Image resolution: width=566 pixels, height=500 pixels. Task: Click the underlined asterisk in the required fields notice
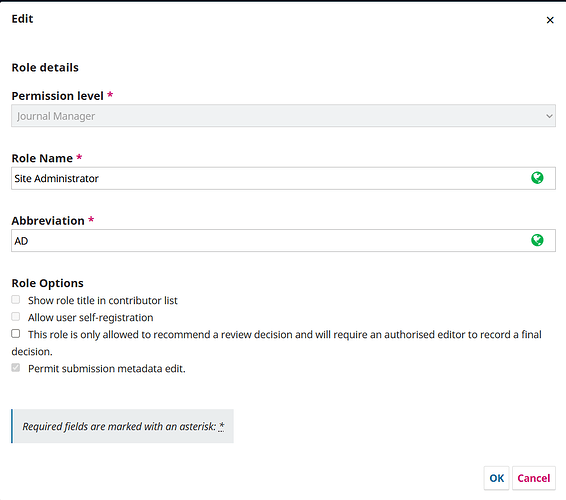tap(221, 426)
